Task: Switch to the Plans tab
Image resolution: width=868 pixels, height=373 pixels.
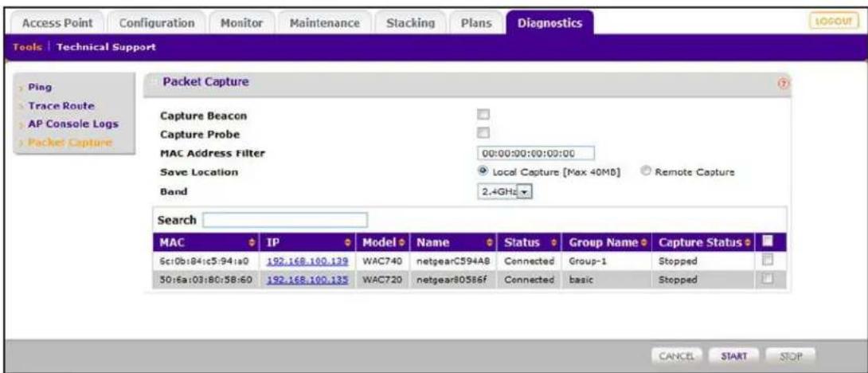Action: [475, 23]
